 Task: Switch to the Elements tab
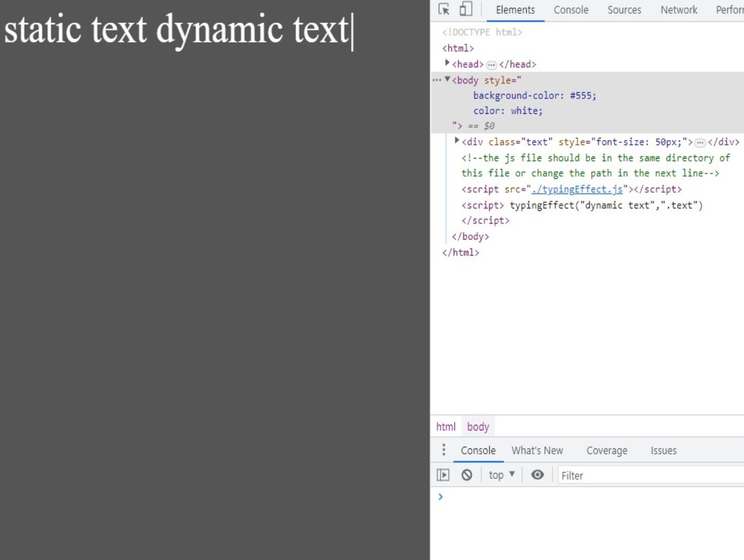click(x=515, y=10)
